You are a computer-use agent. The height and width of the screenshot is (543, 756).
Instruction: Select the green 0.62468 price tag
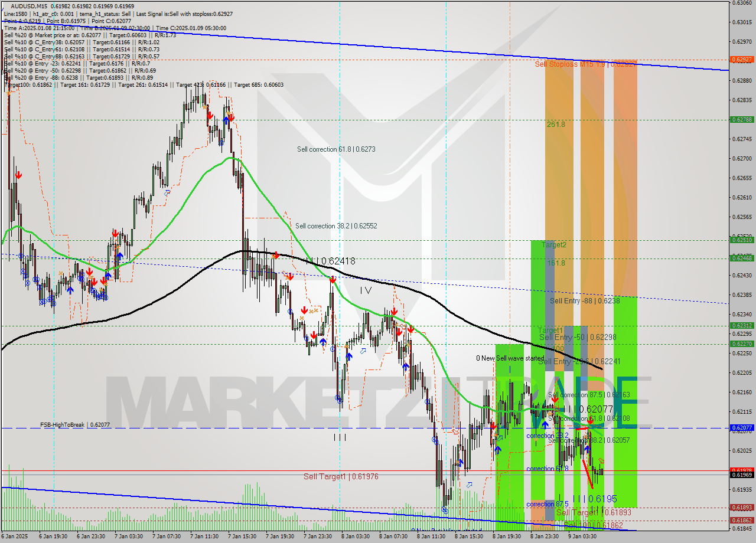[x=741, y=258]
